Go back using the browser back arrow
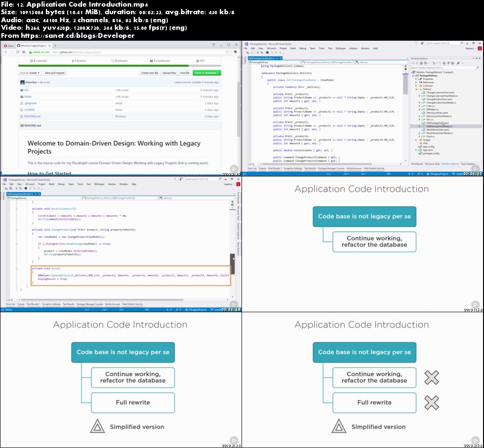 click(x=6, y=52)
